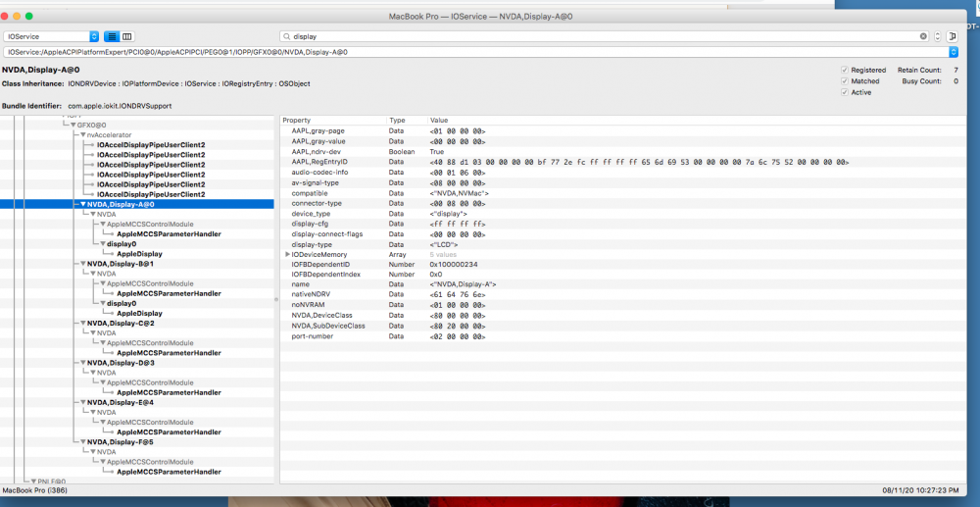Click the magnifying glass search icon
Viewport: 980px width, 507px height.
(285, 35)
